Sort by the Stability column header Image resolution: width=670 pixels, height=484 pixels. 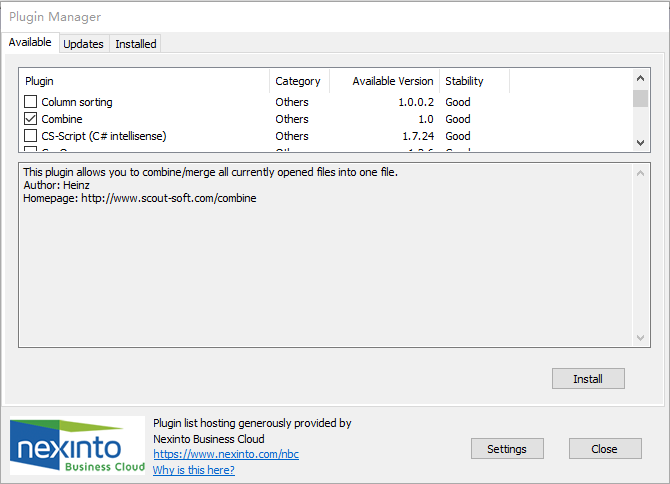click(x=473, y=81)
